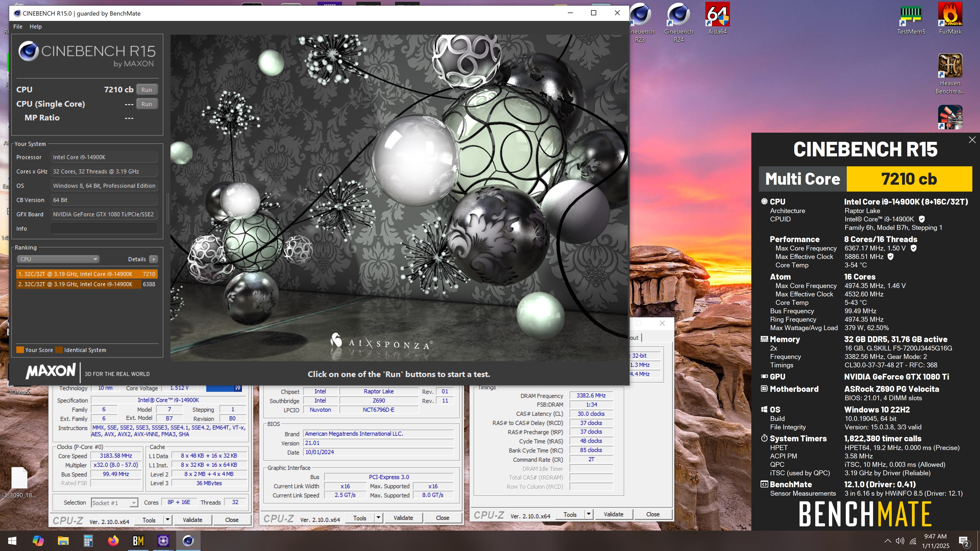Click the CPU chip icon in BenchMate panel

click(764, 202)
